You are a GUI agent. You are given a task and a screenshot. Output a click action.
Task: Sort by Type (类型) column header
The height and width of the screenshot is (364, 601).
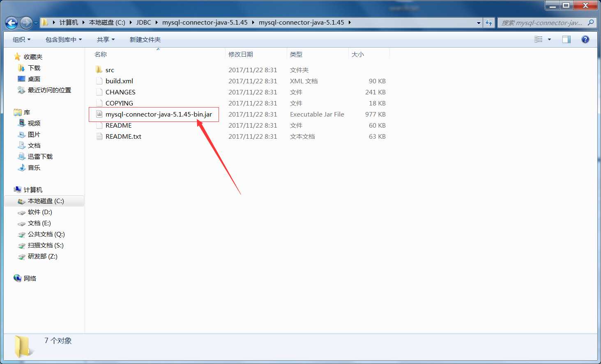[x=296, y=54]
